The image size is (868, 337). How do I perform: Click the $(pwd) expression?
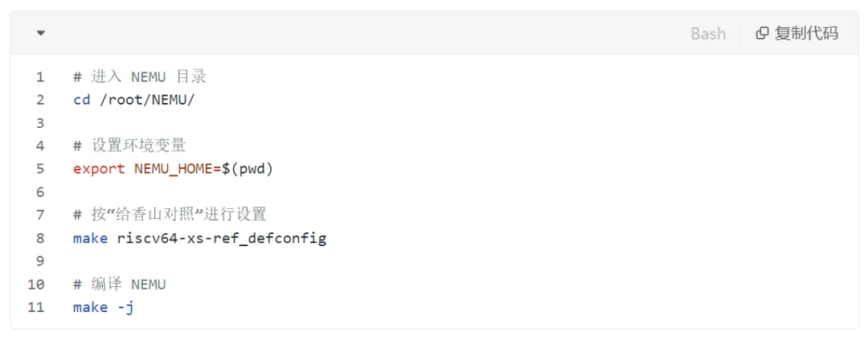click(248, 169)
